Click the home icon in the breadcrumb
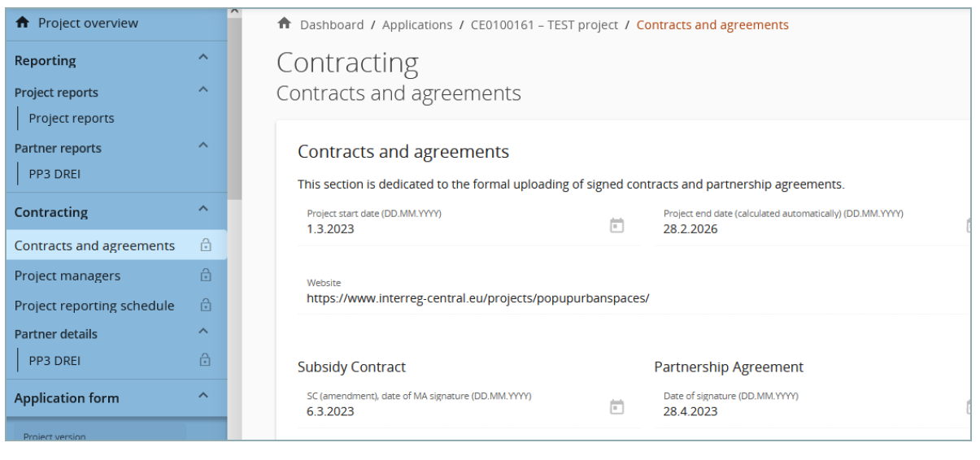Image resolution: width=980 pixels, height=460 pixels. pyautogui.click(x=284, y=24)
